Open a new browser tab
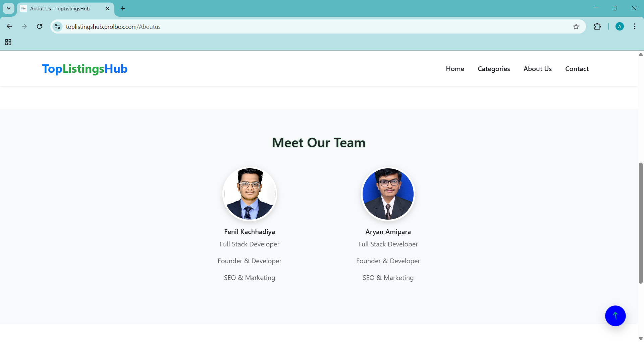644x342 pixels. click(x=123, y=8)
